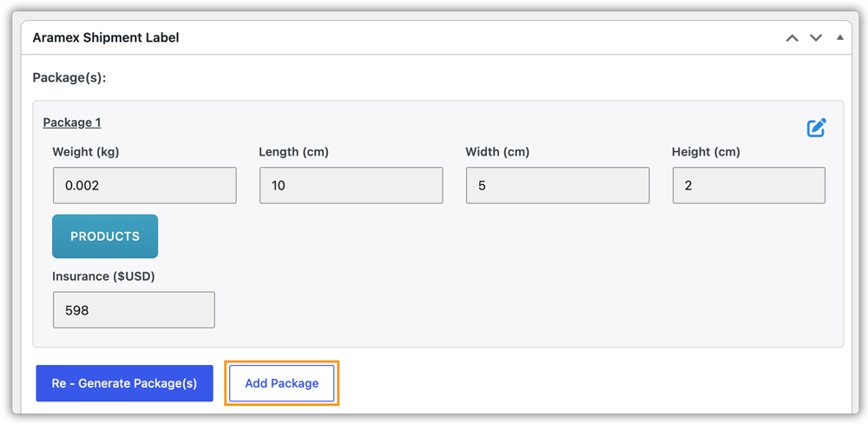The height and width of the screenshot is (424, 868).
Task: Click the Insurance ($USD) label
Action: coord(103,276)
